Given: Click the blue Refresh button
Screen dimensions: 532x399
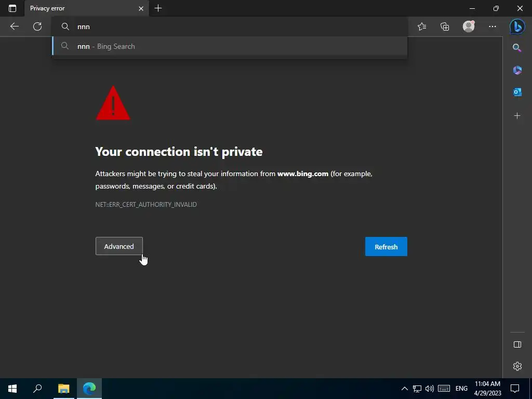Looking at the screenshot, I should (386, 247).
